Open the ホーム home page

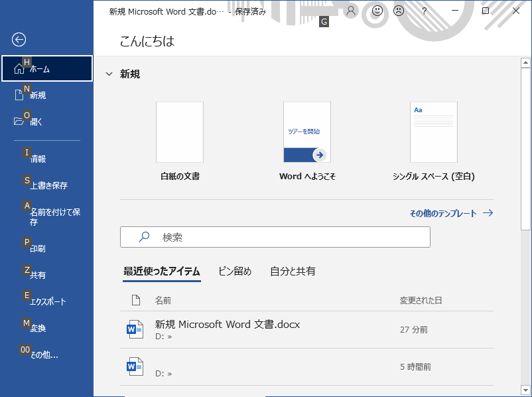47,68
